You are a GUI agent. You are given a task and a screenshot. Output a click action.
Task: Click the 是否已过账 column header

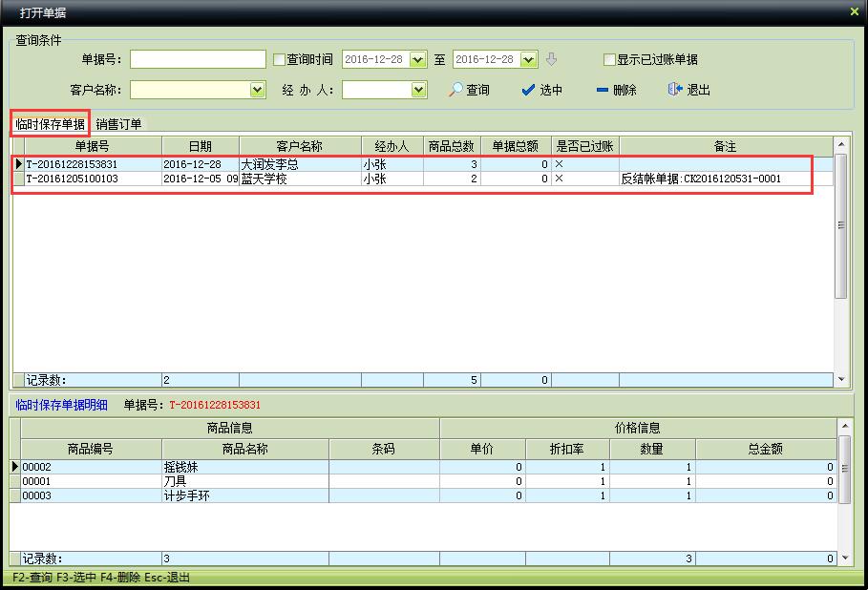point(585,146)
